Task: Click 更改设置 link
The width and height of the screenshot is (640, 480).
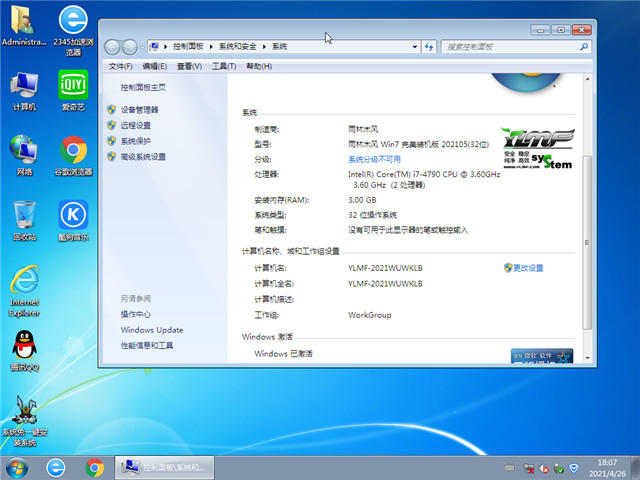Action: point(528,268)
